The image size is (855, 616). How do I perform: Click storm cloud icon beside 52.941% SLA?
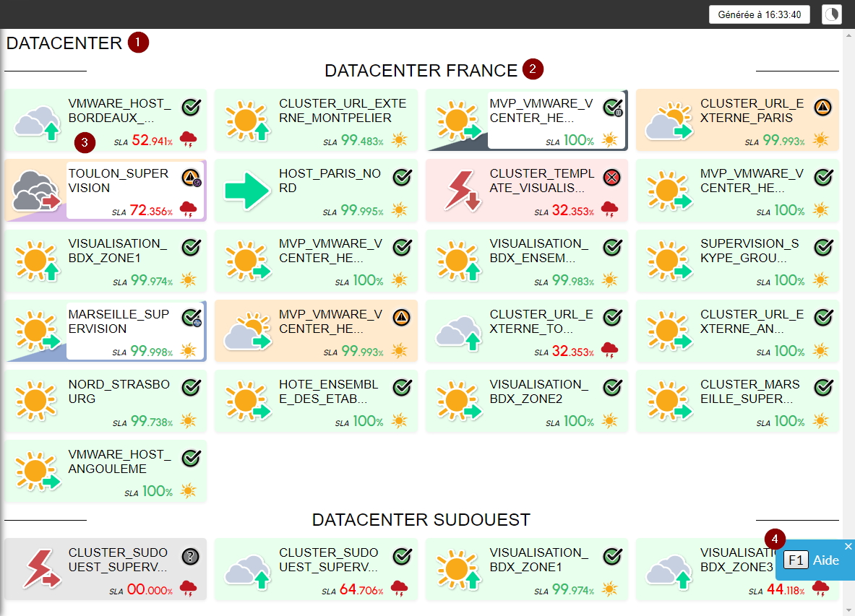point(189,139)
